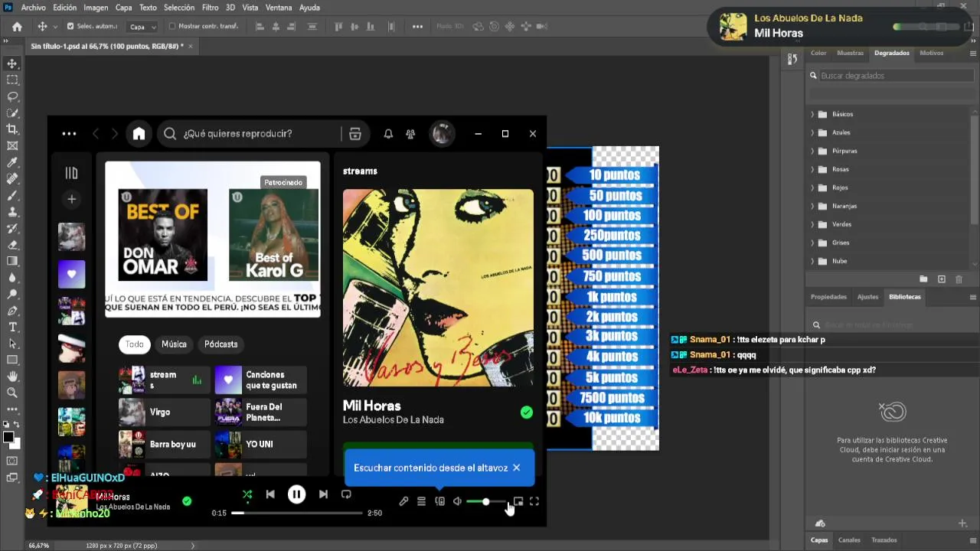
Task: Switch to the Ajustes tab
Action: pos(867,297)
